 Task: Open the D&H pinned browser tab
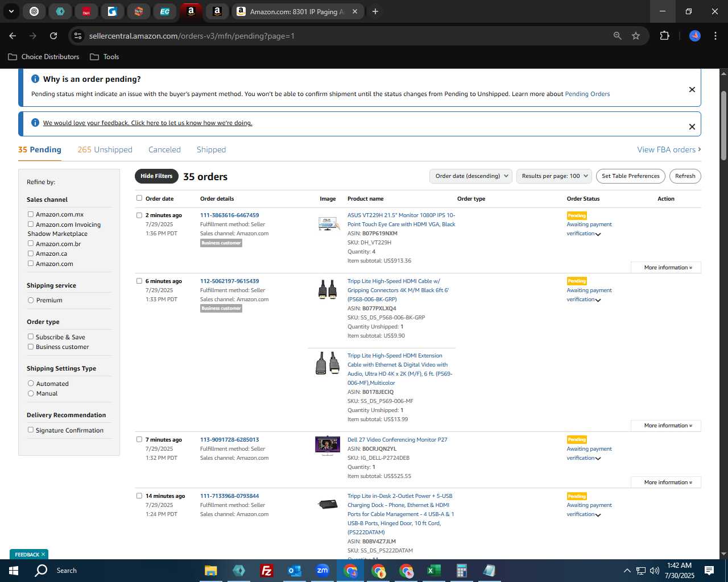pyautogui.click(x=86, y=11)
